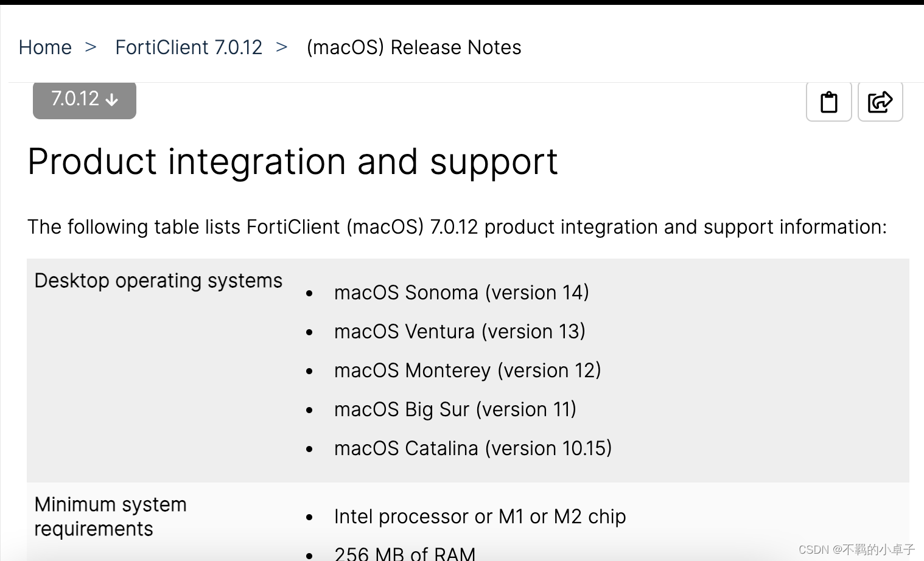
Task: Click the Product integration and support heading
Action: (x=293, y=162)
